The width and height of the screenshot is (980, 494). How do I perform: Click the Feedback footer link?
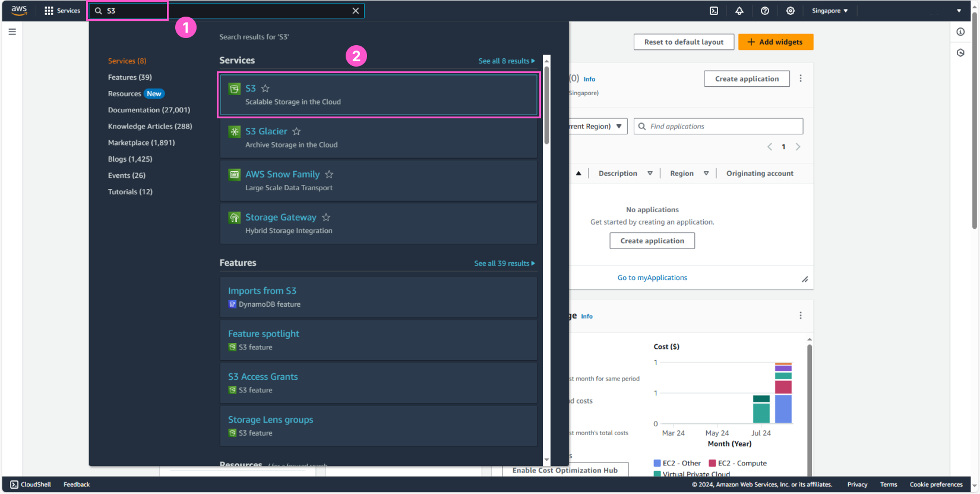pyautogui.click(x=77, y=484)
